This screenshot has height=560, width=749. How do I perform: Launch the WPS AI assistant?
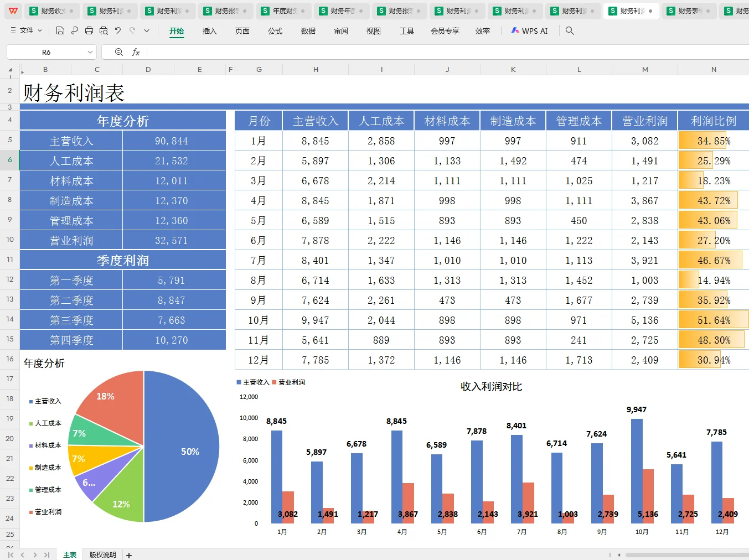529,31
